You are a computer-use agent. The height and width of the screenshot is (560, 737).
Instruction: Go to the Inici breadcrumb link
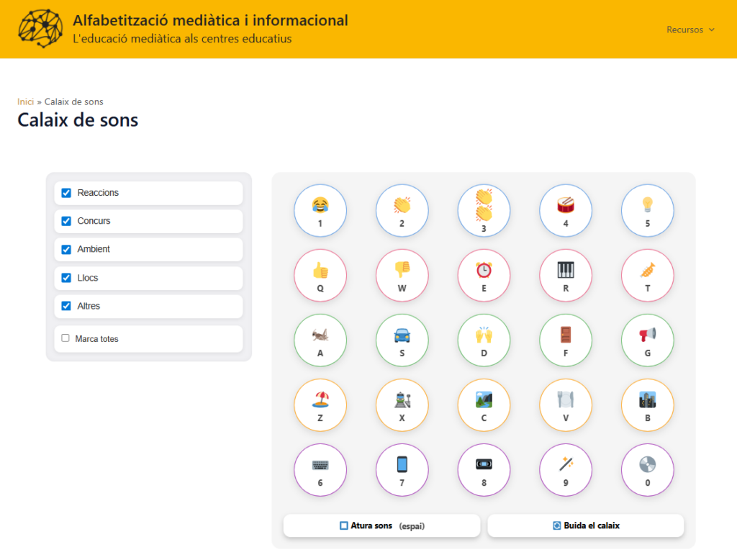tap(25, 101)
